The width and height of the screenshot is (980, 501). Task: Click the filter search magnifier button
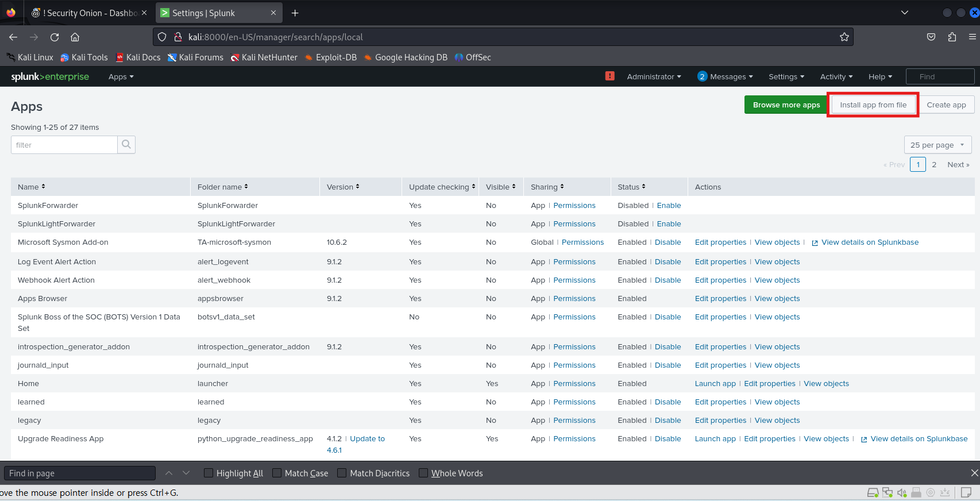[126, 145]
